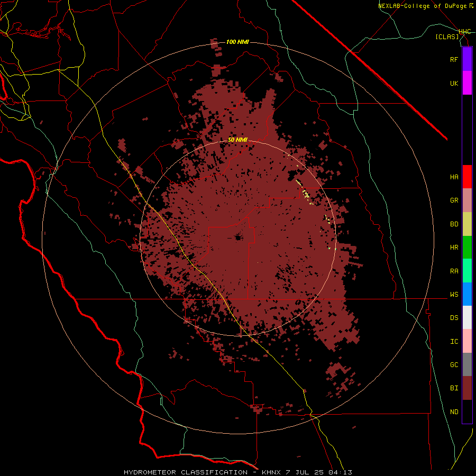The image size is (476, 476).
Task: Click the IC light pink legend swatch
Action: [467, 341]
